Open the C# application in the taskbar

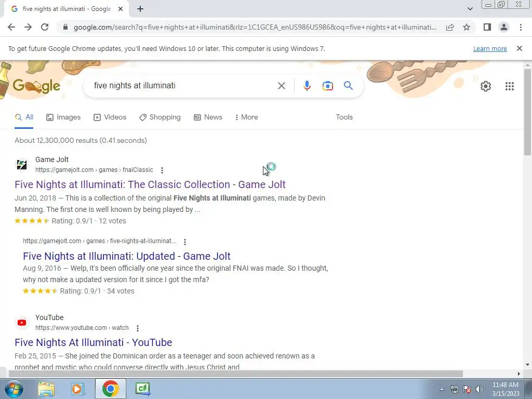coord(142,389)
